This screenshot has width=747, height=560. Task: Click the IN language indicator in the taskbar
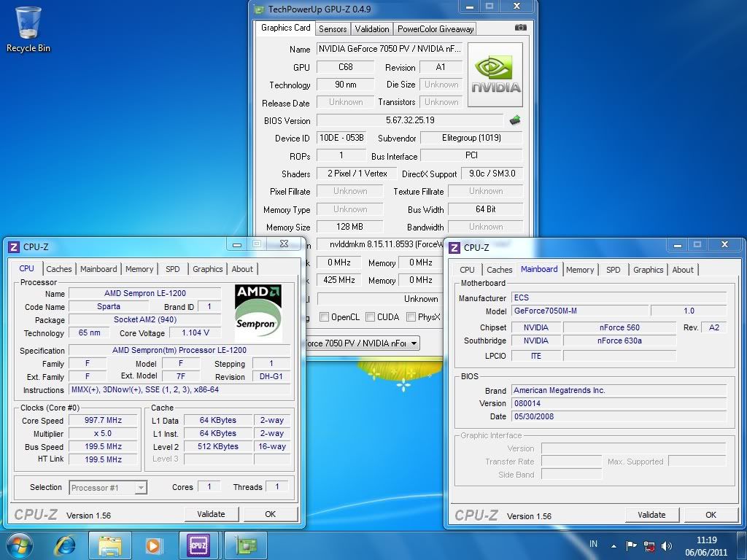[x=594, y=544]
